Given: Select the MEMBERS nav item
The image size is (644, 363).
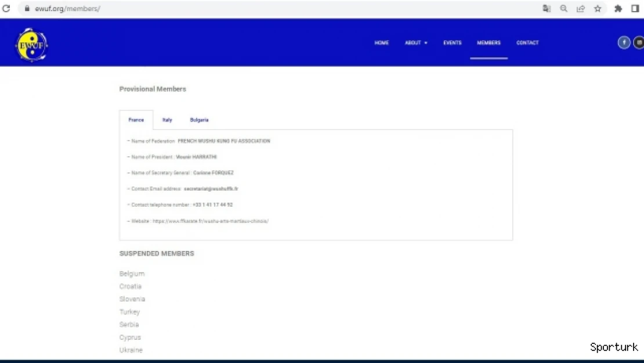Looking at the screenshot, I should pyautogui.click(x=489, y=43).
